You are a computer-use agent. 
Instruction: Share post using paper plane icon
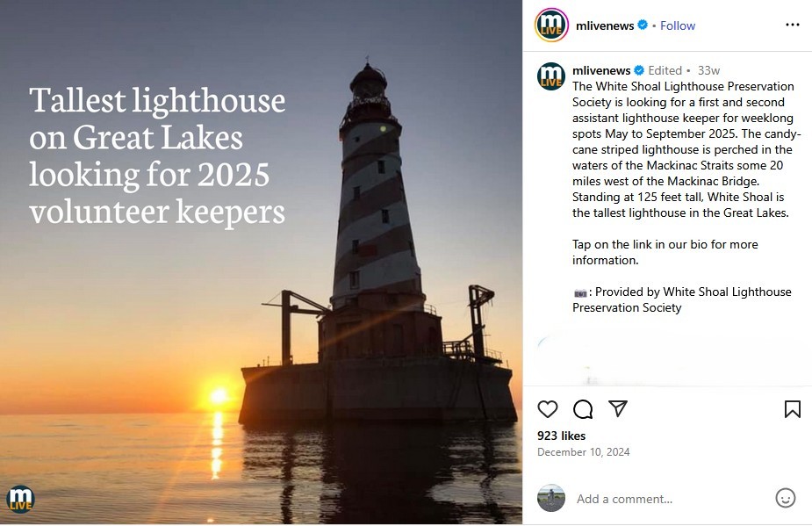pyautogui.click(x=618, y=409)
